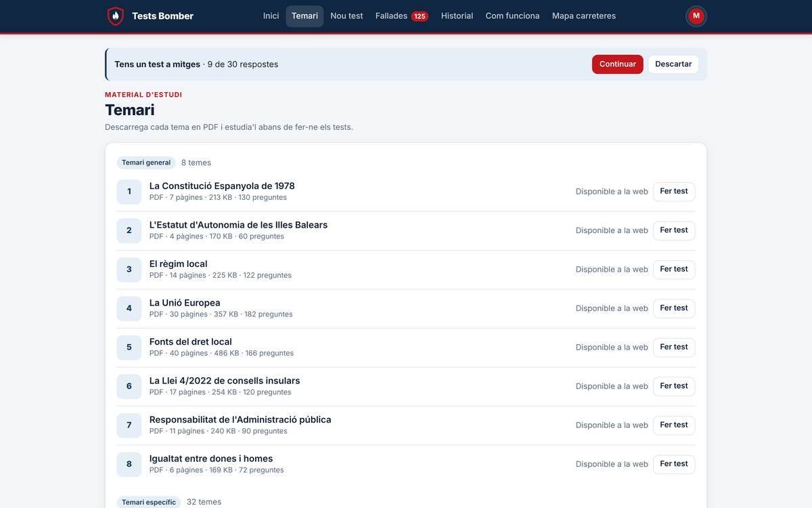Click the '8 temes' count label
The height and width of the screenshot is (508, 812).
[196, 163]
